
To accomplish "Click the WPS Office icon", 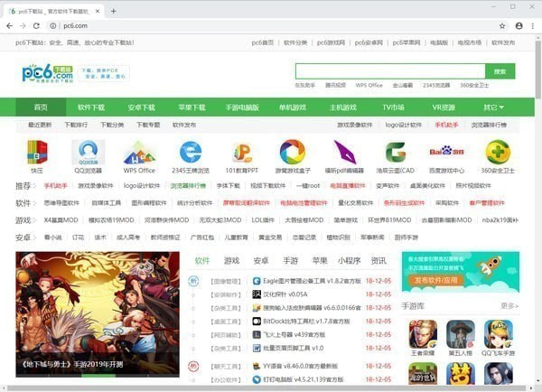I will [x=139, y=151].
